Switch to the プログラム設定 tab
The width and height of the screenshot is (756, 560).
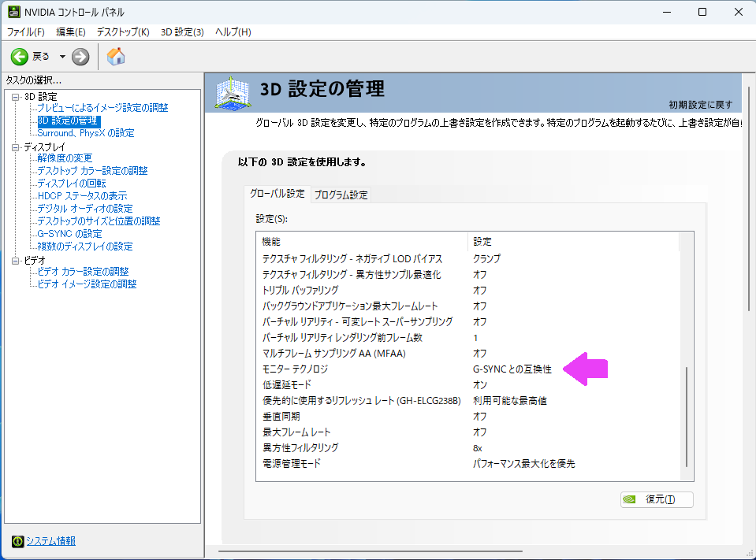(x=341, y=195)
